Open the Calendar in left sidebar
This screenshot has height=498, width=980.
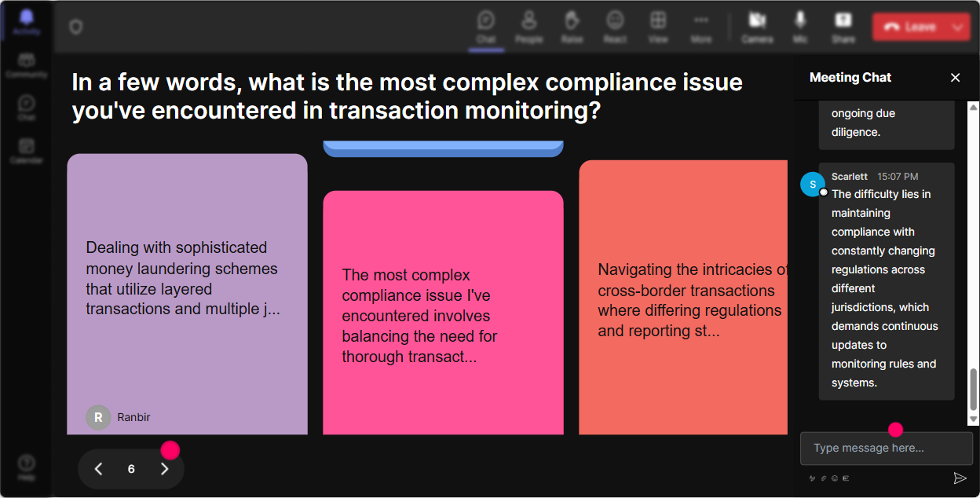point(26,150)
